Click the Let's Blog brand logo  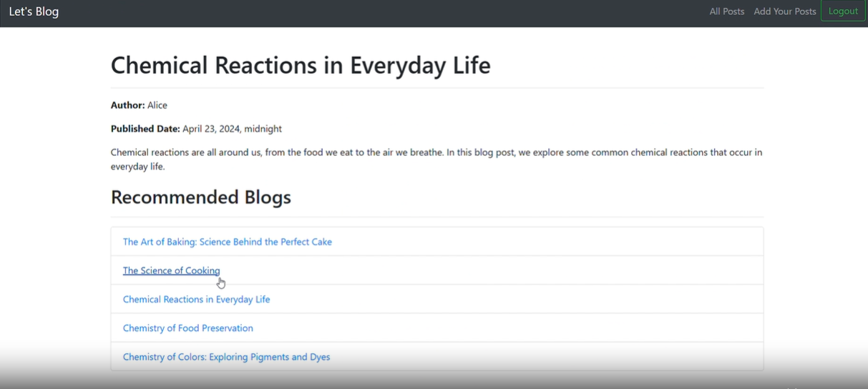tap(34, 11)
